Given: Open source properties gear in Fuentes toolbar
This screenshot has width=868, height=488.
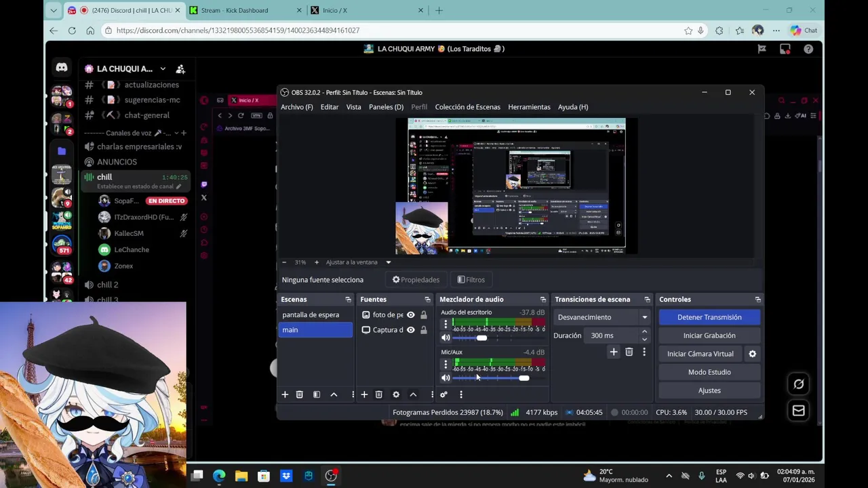Looking at the screenshot, I should coord(396,394).
